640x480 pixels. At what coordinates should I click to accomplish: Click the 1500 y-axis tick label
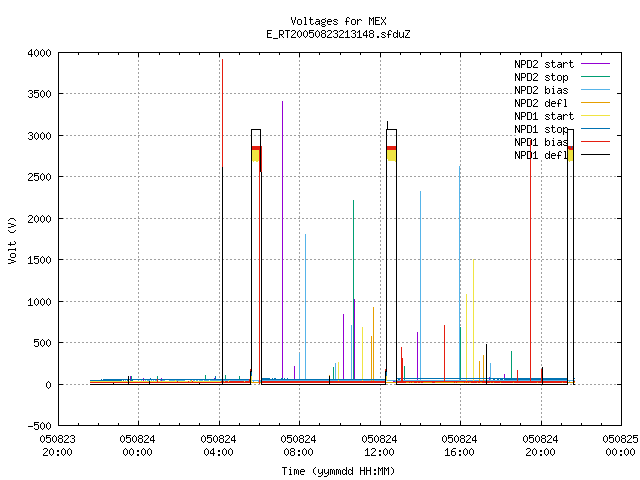coord(39,260)
